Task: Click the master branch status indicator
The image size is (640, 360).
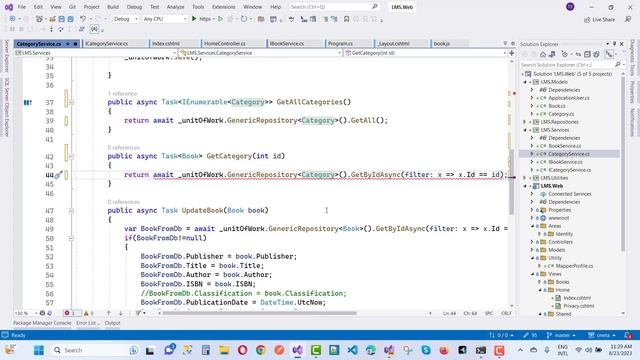Action: (x=561, y=335)
